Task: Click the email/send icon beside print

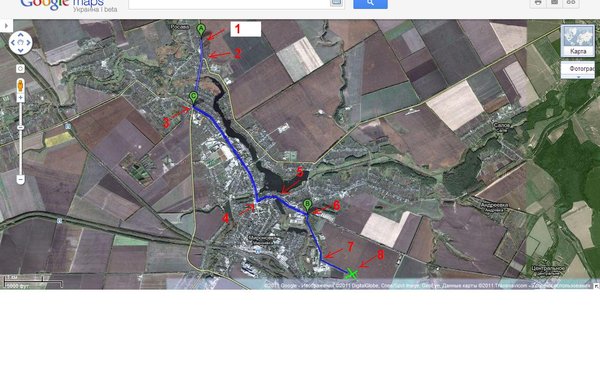Action: click(x=554, y=3)
